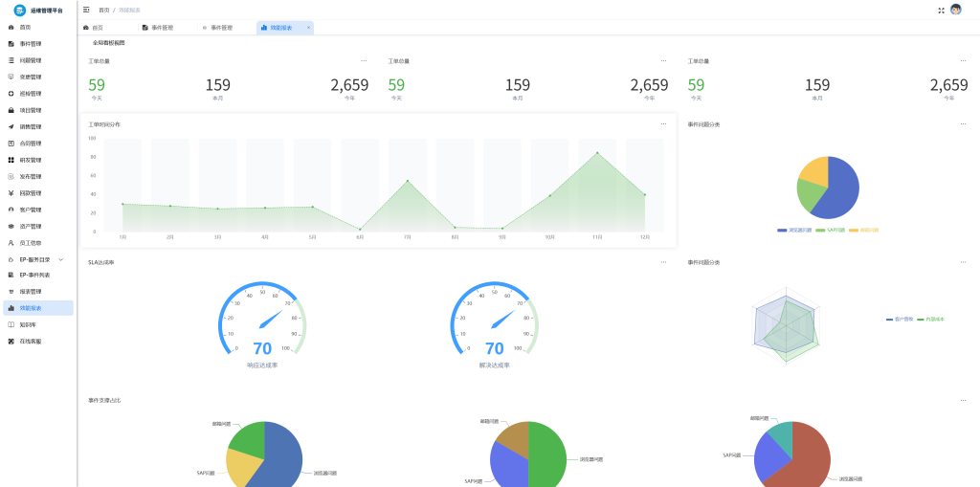Open 回款管理 in the sidebar
The height and width of the screenshot is (487, 980).
coord(30,192)
